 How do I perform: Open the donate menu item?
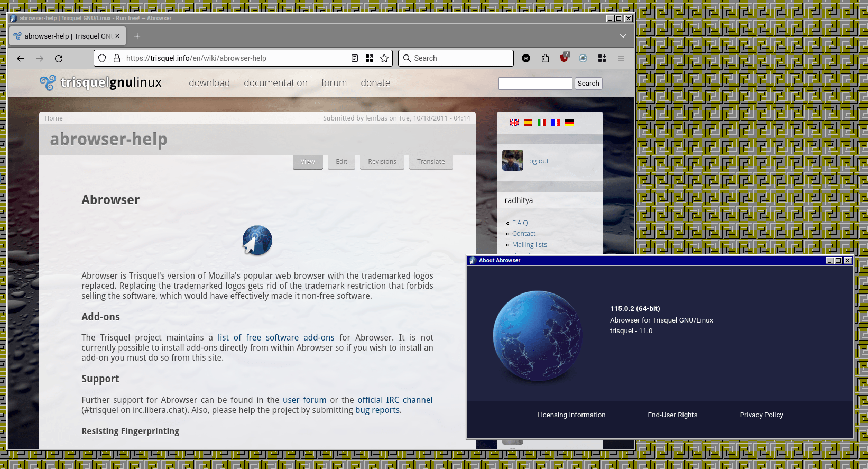click(x=375, y=83)
